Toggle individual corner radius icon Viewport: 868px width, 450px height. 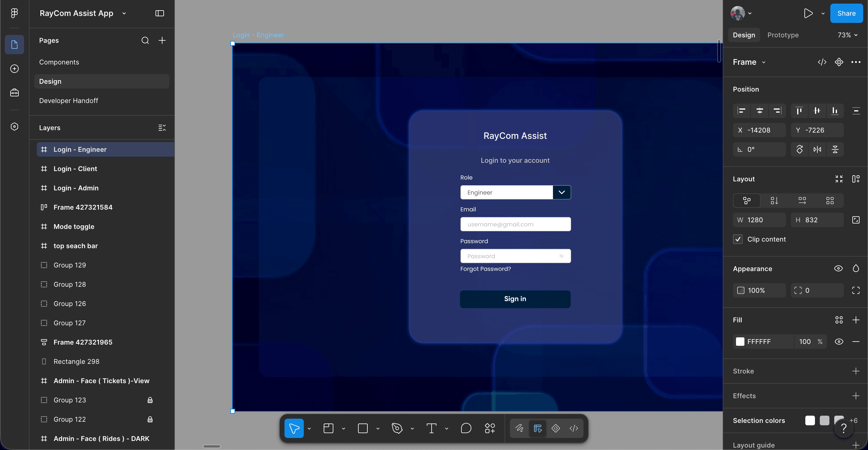[x=856, y=290]
